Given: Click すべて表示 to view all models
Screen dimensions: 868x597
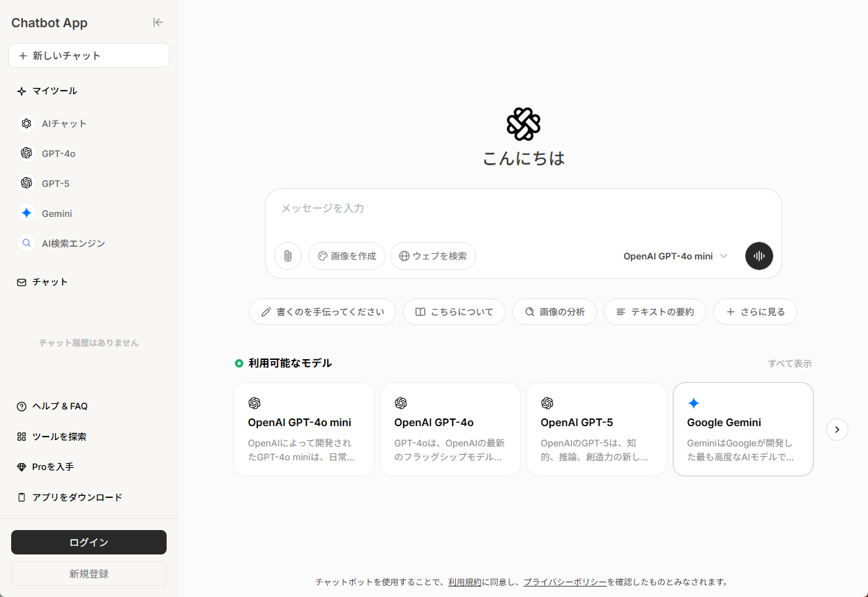Looking at the screenshot, I should 790,363.
